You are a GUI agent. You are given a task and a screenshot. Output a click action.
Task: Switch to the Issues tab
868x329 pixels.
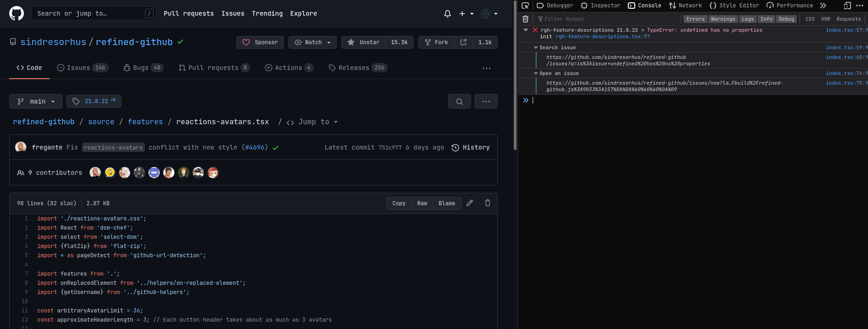(x=82, y=68)
